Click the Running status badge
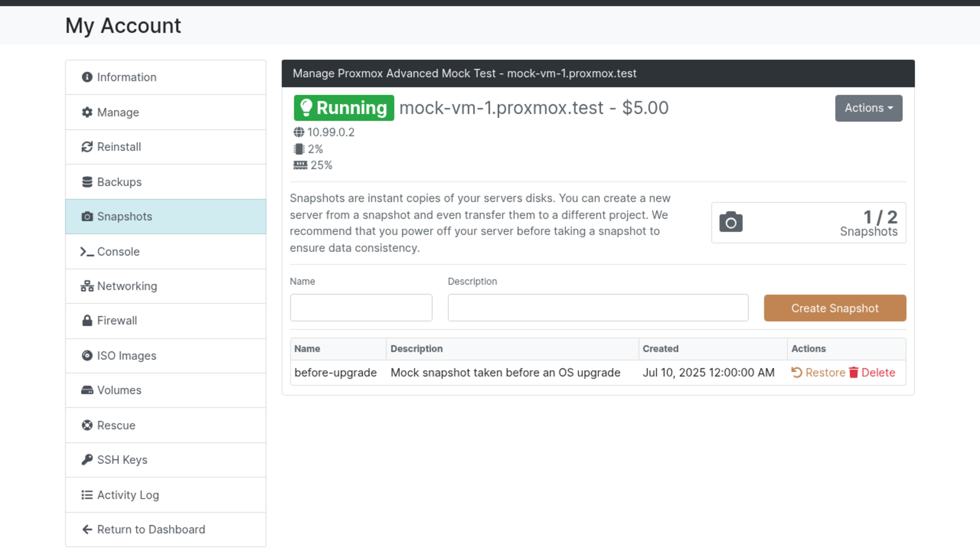 click(344, 108)
